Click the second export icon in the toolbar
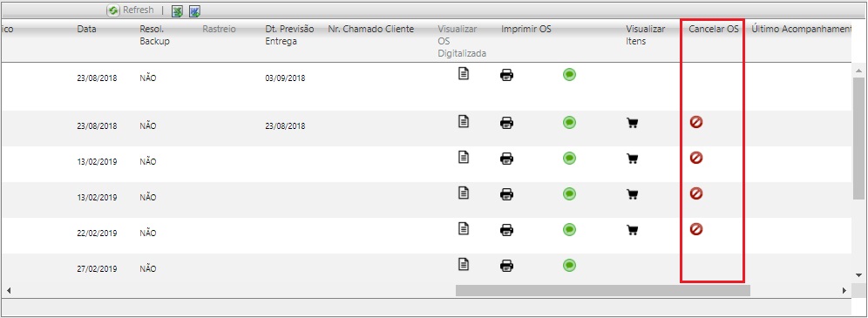The width and height of the screenshot is (868, 318). coord(195,10)
